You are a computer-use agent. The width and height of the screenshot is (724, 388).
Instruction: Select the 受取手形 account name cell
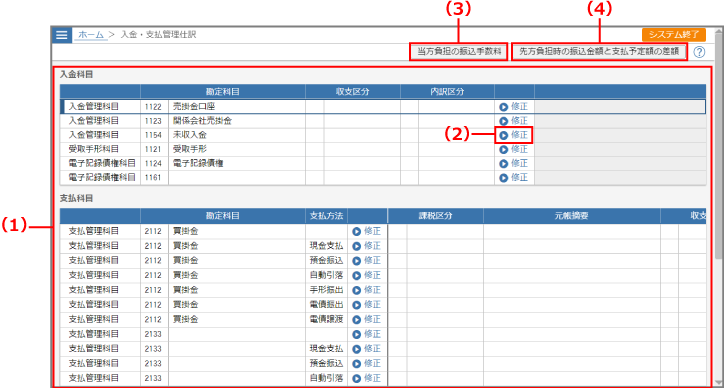[x=236, y=149]
